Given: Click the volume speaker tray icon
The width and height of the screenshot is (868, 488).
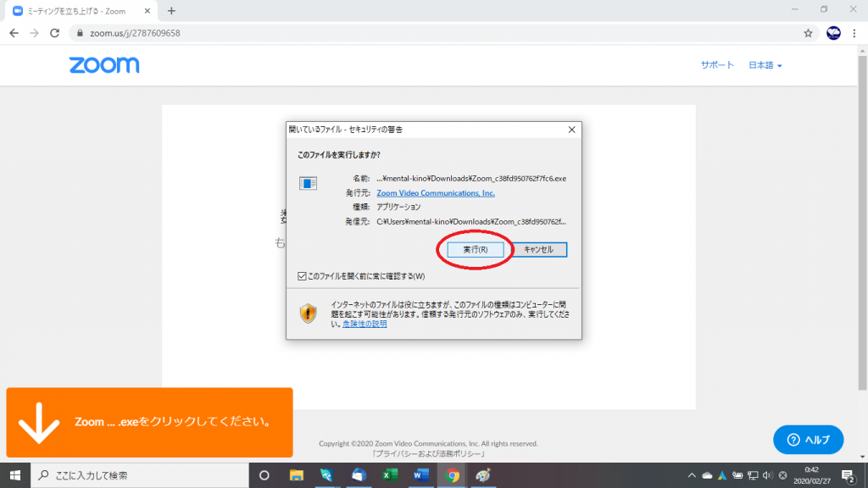Looking at the screenshot, I should 766,475.
